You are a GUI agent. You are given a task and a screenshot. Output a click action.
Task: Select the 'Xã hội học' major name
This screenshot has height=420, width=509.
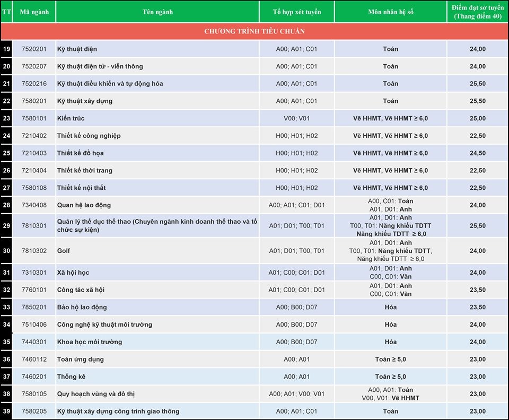pos(73,273)
